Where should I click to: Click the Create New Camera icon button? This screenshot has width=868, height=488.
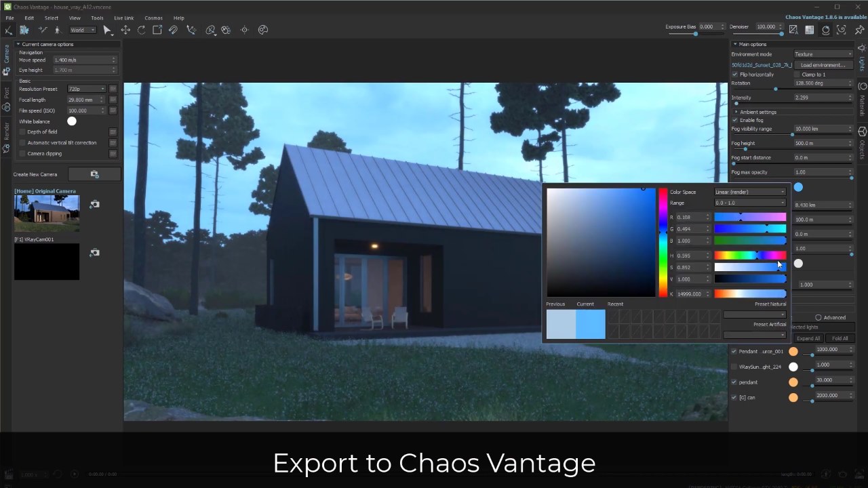coord(94,174)
